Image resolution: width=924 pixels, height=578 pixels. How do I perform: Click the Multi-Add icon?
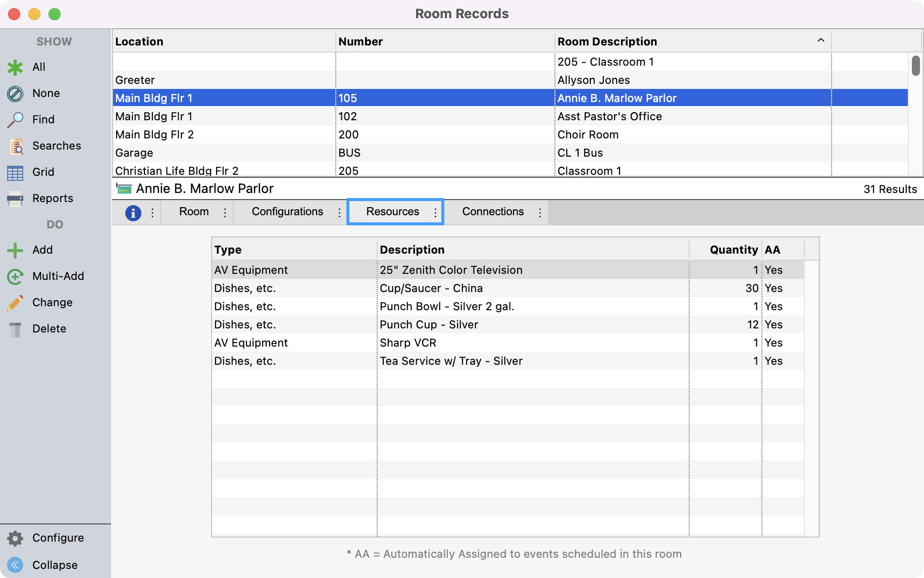point(15,276)
